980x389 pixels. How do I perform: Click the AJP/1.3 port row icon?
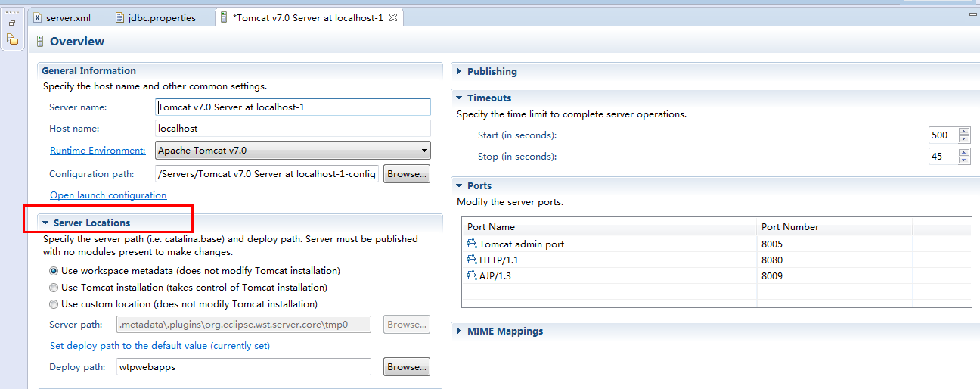coord(472,276)
